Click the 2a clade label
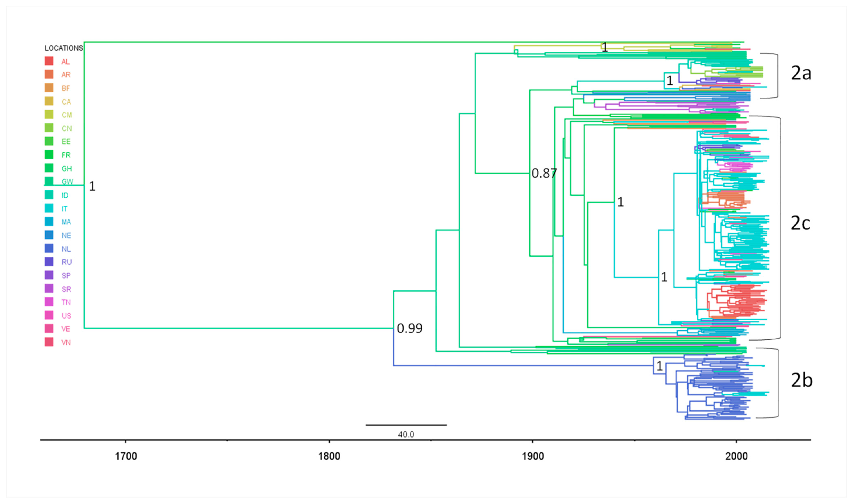This screenshot has height=504, width=854. pyautogui.click(x=801, y=73)
